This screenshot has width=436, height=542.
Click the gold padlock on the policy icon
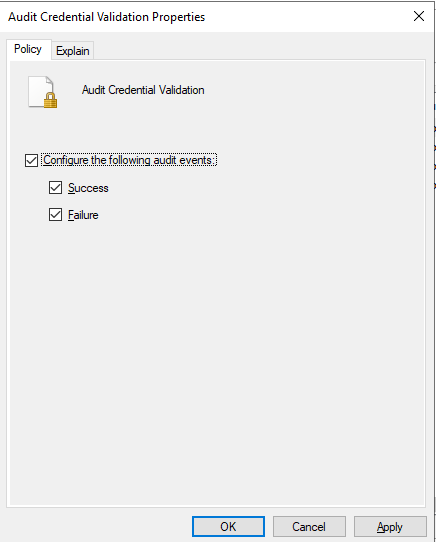pyautogui.click(x=50, y=100)
